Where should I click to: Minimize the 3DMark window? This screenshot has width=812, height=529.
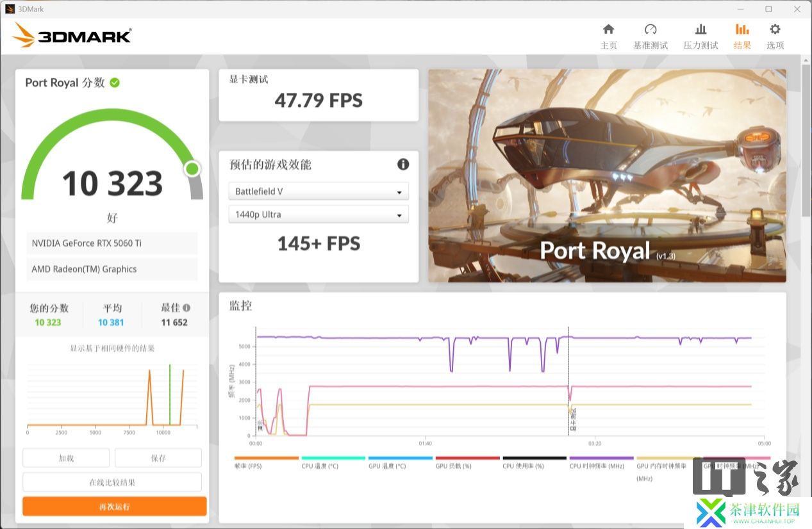point(740,9)
